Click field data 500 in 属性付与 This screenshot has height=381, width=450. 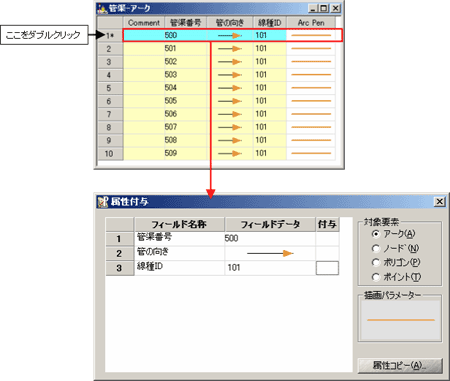[x=270, y=238]
